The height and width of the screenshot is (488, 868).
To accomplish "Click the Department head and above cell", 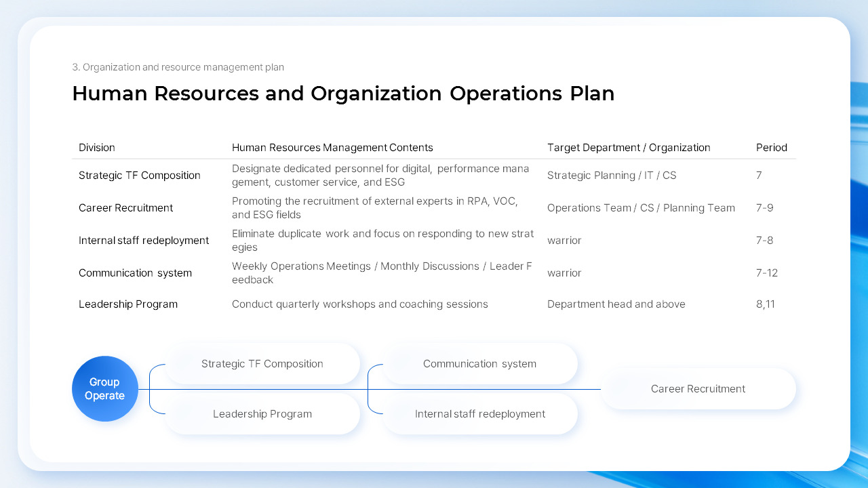I will click(616, 304).
